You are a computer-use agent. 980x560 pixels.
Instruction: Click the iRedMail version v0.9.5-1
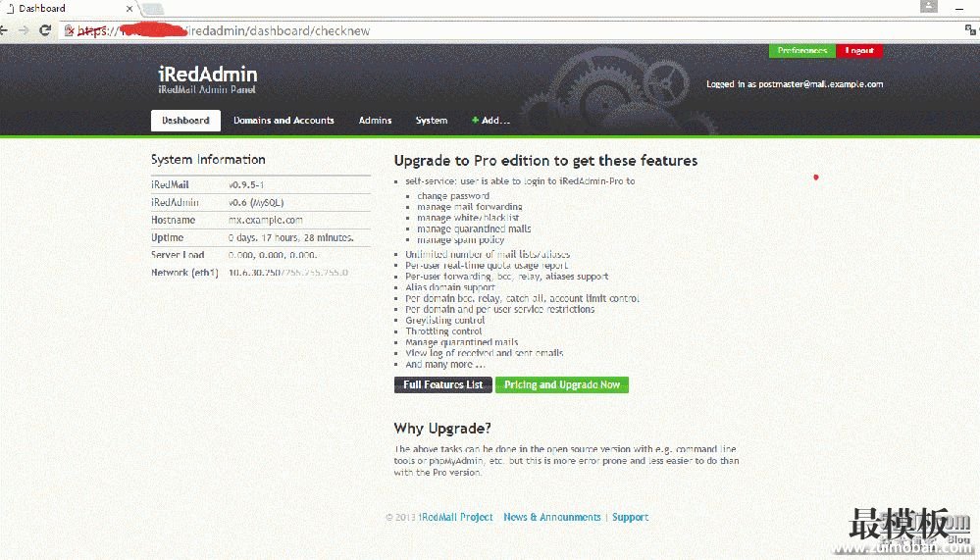point(246,185)
